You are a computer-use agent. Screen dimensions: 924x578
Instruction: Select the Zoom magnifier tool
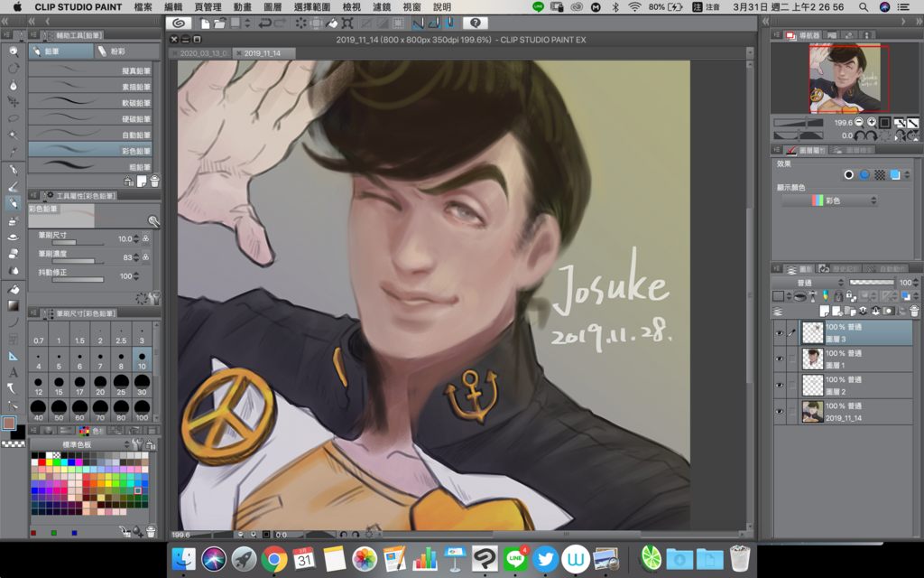point(13,51)
